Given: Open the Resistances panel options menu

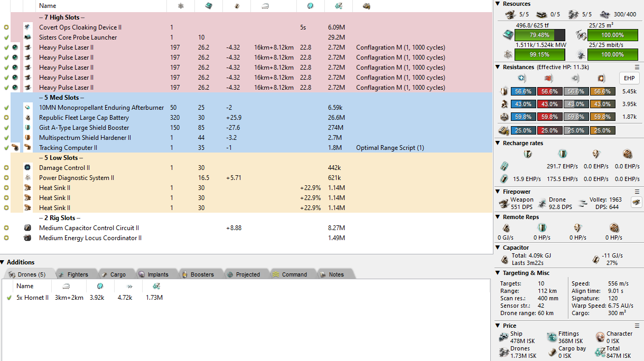Looking at the screenshot, I should [637, 67].
